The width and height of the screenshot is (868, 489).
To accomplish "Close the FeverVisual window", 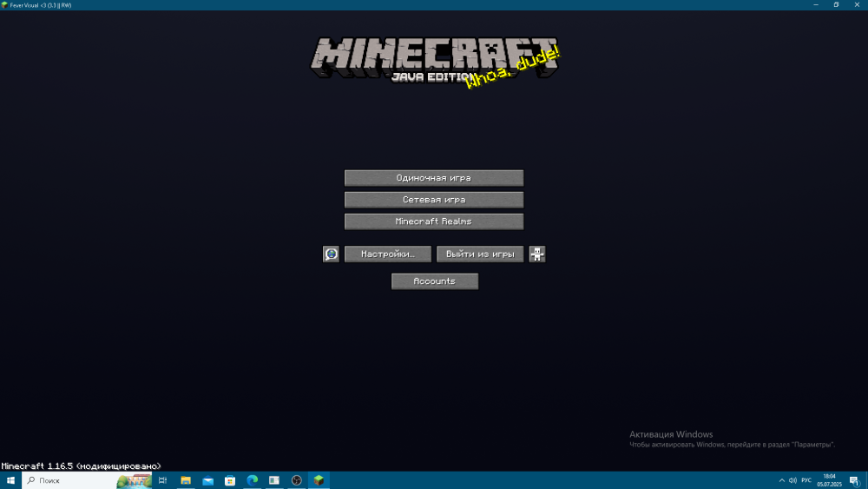I will [x=857, y=5].
